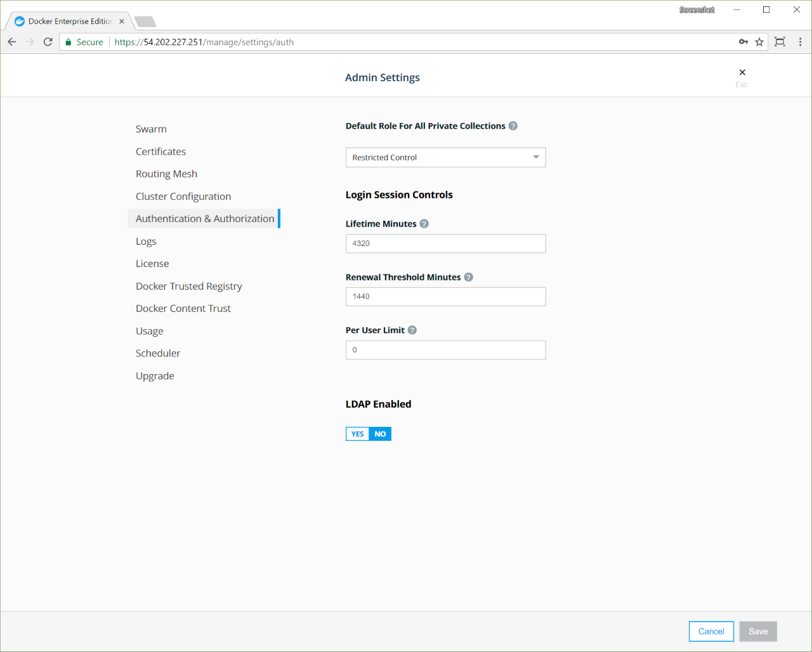The image size is (812, 652).
Task: Click help icon beside Default Role For All Private Collections
Action: point(513,126)
